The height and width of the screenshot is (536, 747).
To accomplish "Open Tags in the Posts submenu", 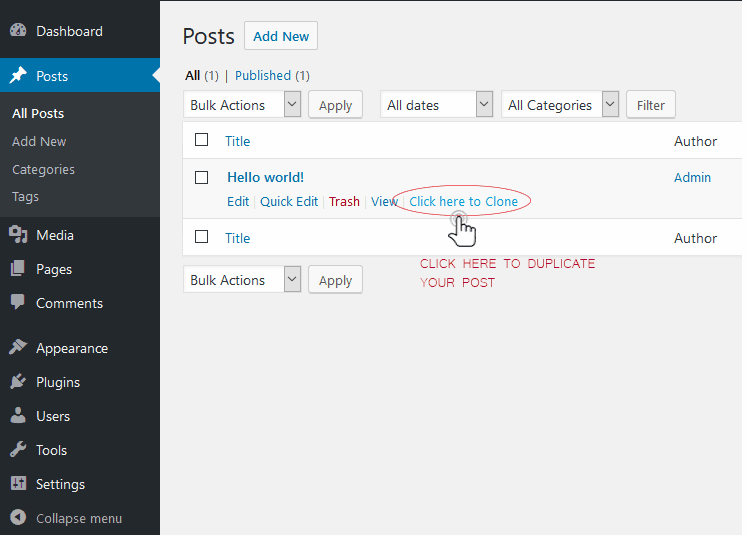I will [25, 197].
